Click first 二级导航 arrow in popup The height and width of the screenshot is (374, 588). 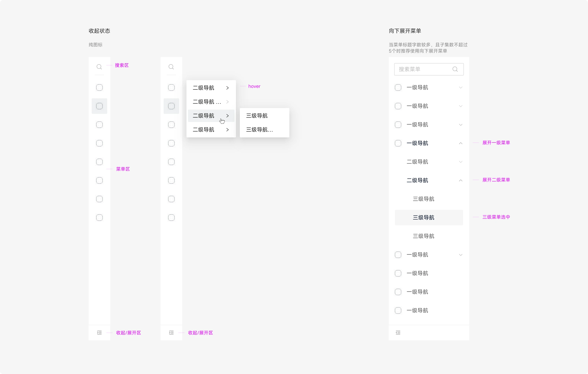[x=227, y=88]
